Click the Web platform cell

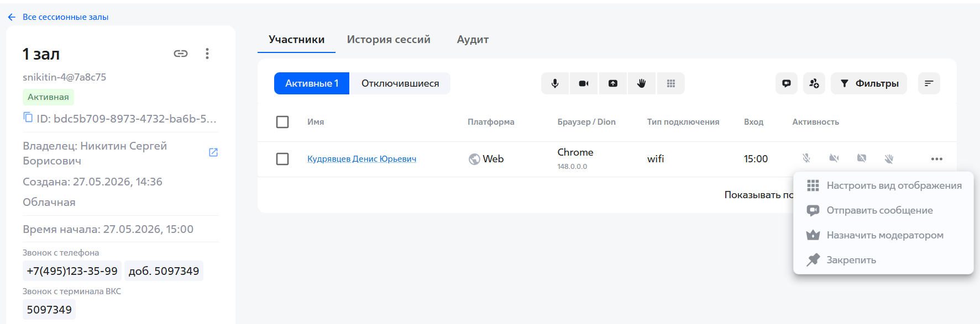(486, 159)
